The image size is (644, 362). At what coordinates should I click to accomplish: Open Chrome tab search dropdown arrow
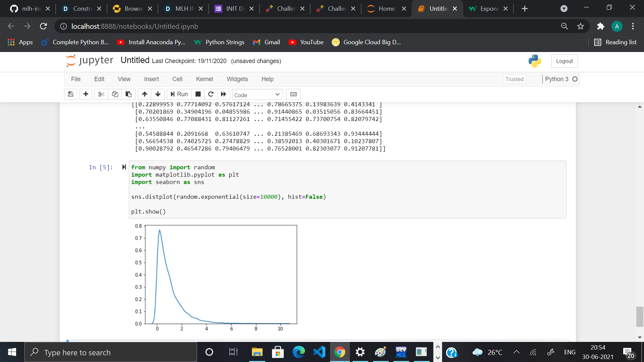point(564,9)
